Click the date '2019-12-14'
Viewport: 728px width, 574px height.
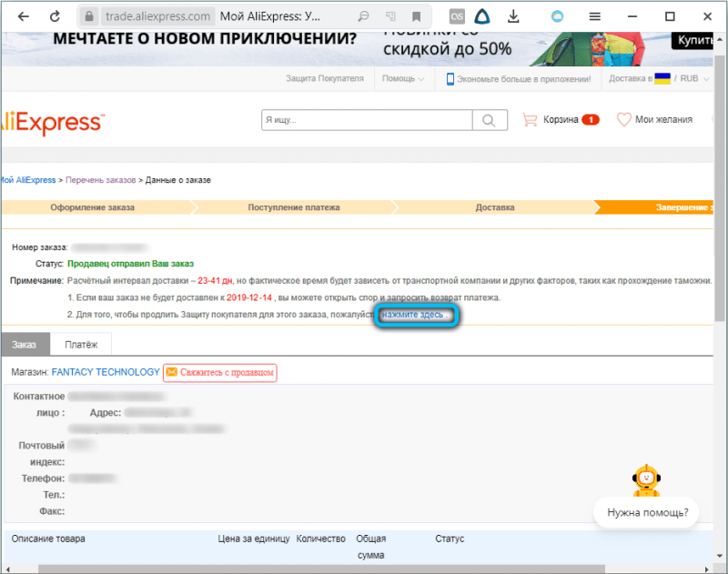249,297
